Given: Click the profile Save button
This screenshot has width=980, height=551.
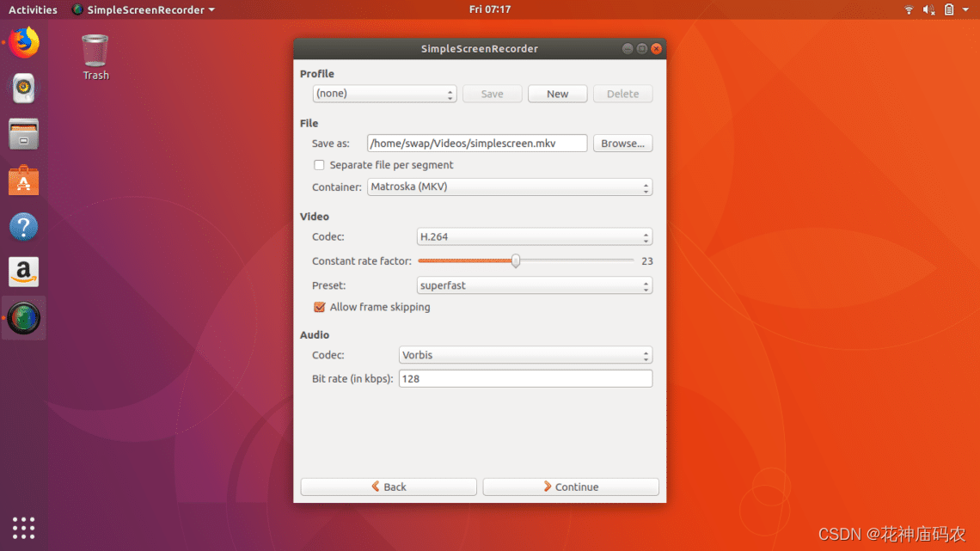Looking at the screenshot, I should (492, 94).
